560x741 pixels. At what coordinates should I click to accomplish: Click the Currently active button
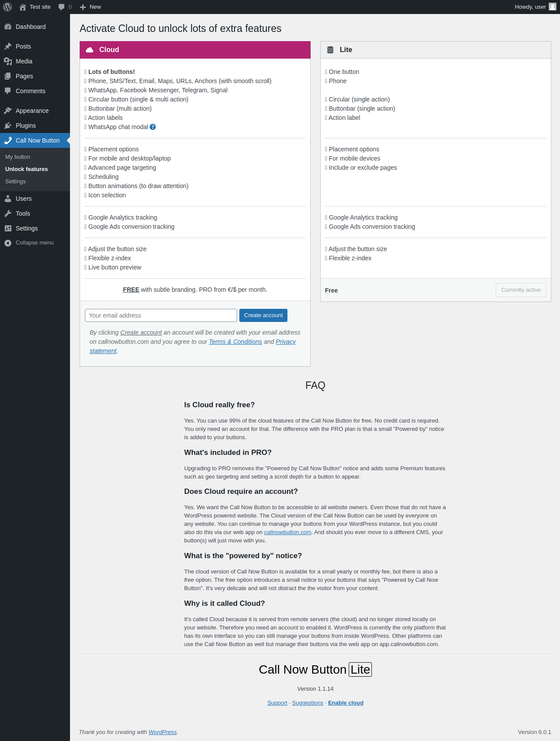(x=521, y=290)
